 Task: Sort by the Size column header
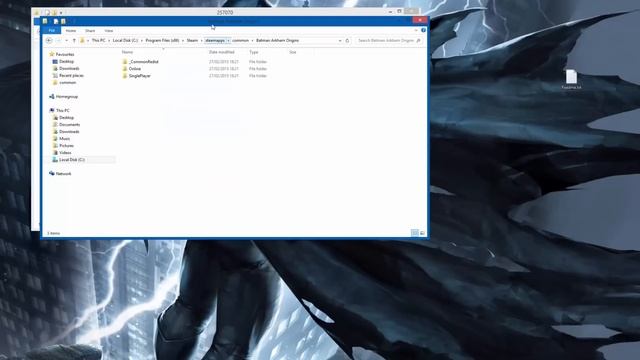(293, 52)
